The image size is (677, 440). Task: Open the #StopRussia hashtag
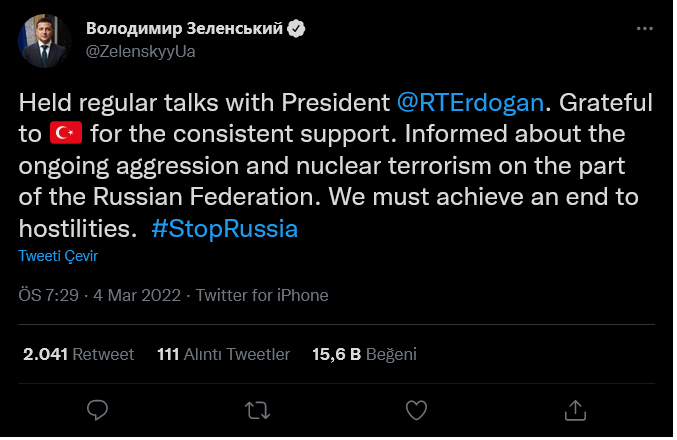coord(224,228)
